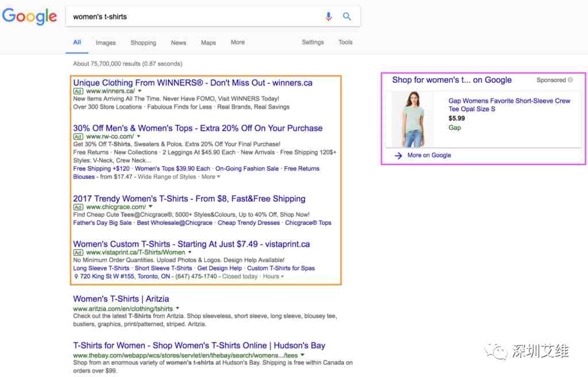Click Custom T-Shirts for Spas sitelink
Image resolution: width=588 pixels, height=377 pixels.
point(281,268)
